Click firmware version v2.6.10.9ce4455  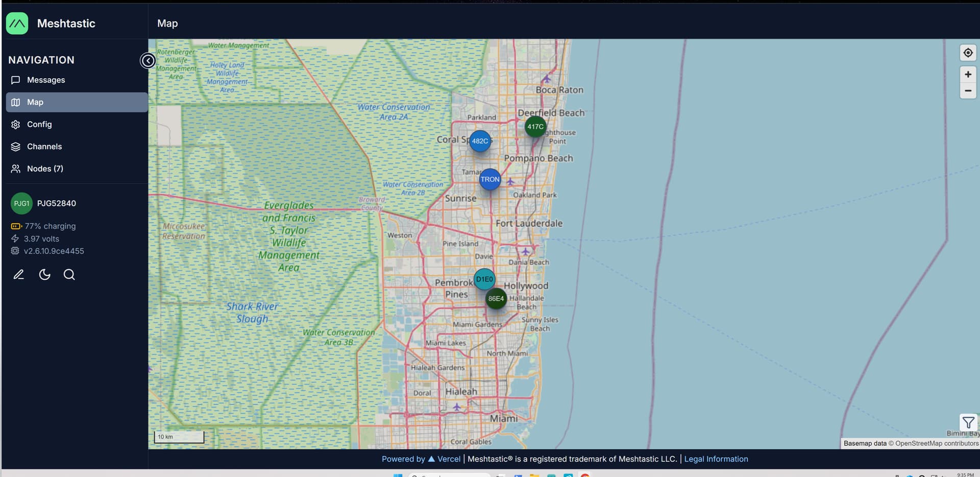47,251
